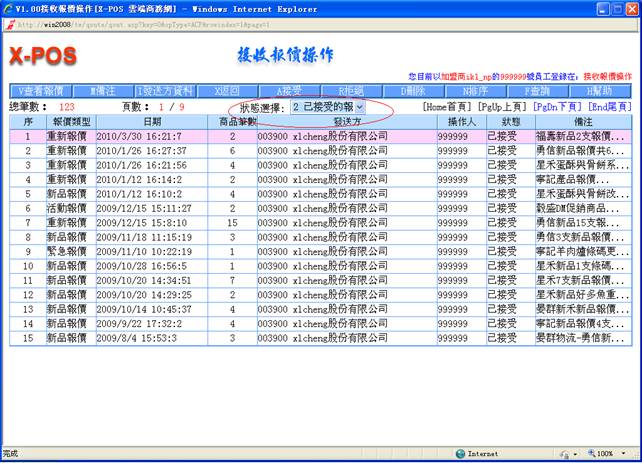The height and width of the screenshot is (463, 642).
Task: Click the R拒絕 reject button
Action: [x=351, y=90]
